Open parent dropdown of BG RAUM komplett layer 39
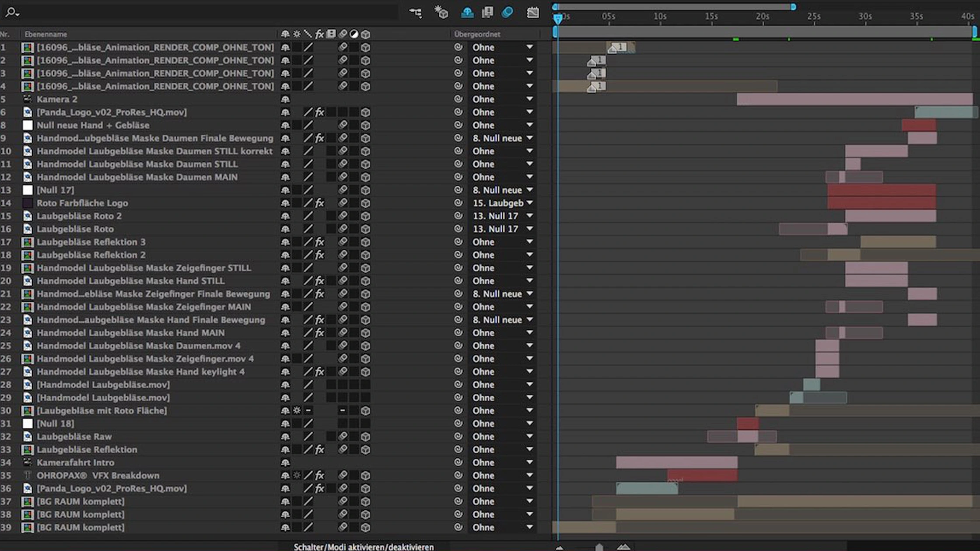This screenshot has height=551, width=980. click(x=502, y=527)
